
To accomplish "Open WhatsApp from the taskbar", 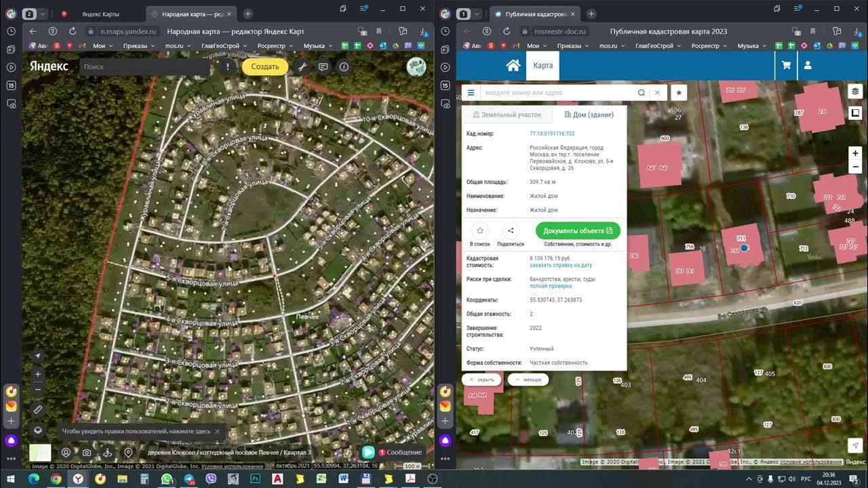I will coord(167,479).
